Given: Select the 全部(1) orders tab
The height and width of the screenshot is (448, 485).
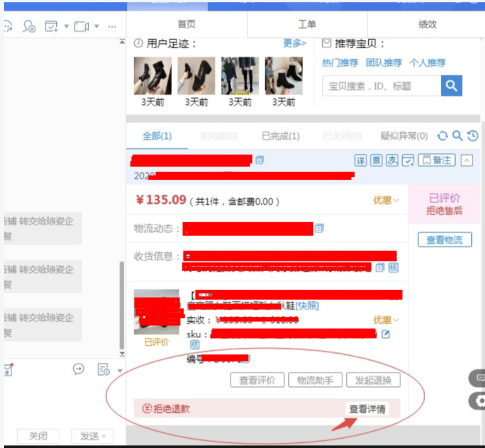Looking at the screenshot, I should tap(157, 136).
